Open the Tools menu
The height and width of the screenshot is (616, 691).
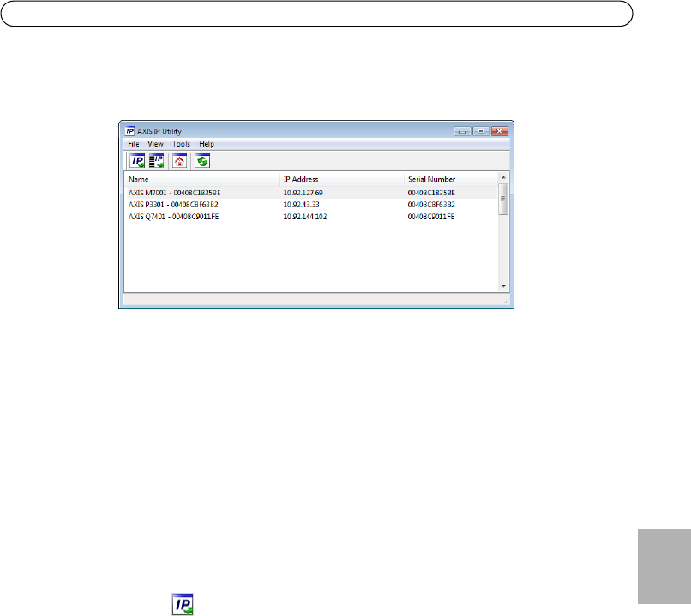(x=181, y=144)
